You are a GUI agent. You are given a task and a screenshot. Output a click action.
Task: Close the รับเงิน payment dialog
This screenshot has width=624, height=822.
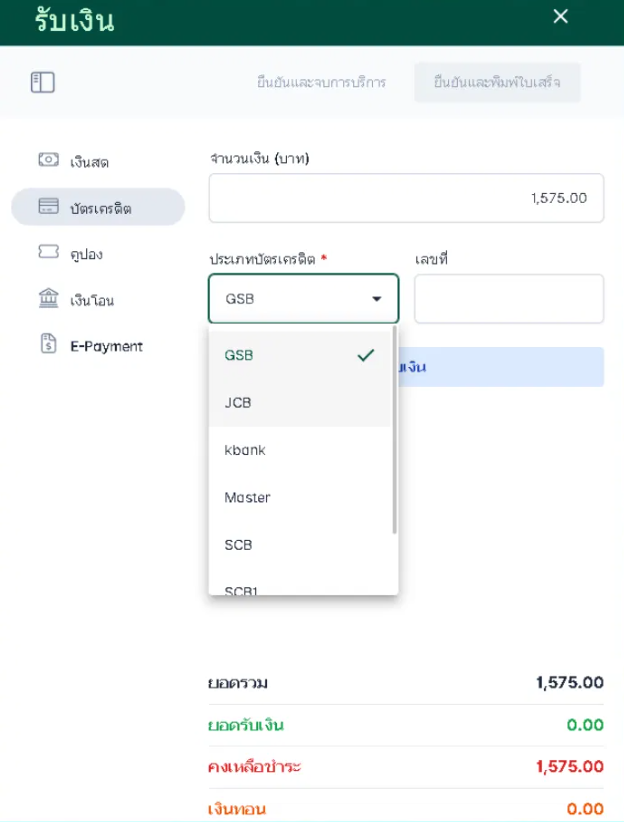[560, 16]
